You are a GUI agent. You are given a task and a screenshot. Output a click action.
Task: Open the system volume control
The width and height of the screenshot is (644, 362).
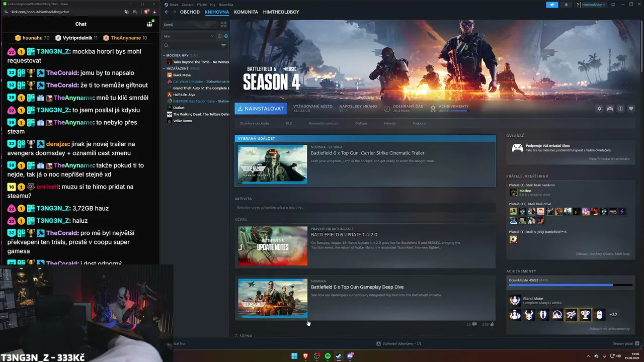[619, 356]
